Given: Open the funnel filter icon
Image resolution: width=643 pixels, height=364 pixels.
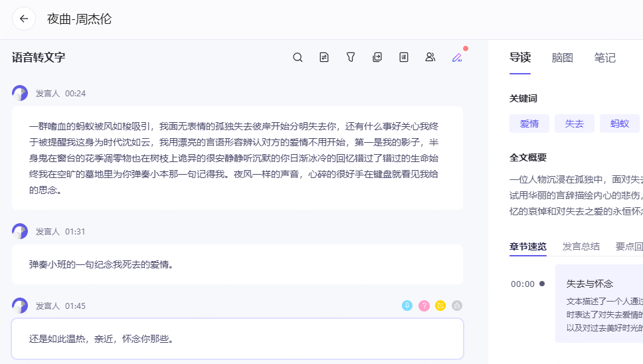Looking at the screenshot, I should click(x=351, y=57).
